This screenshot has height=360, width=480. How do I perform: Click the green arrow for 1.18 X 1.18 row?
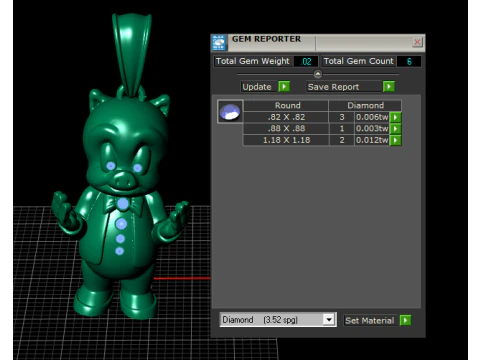(x=396, y=140)
